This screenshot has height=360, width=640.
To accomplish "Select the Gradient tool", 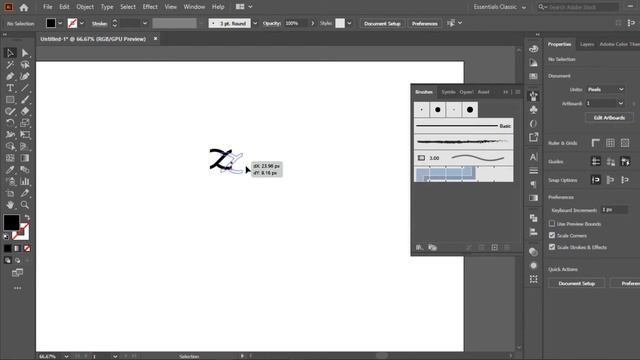I will click(25, 158).
